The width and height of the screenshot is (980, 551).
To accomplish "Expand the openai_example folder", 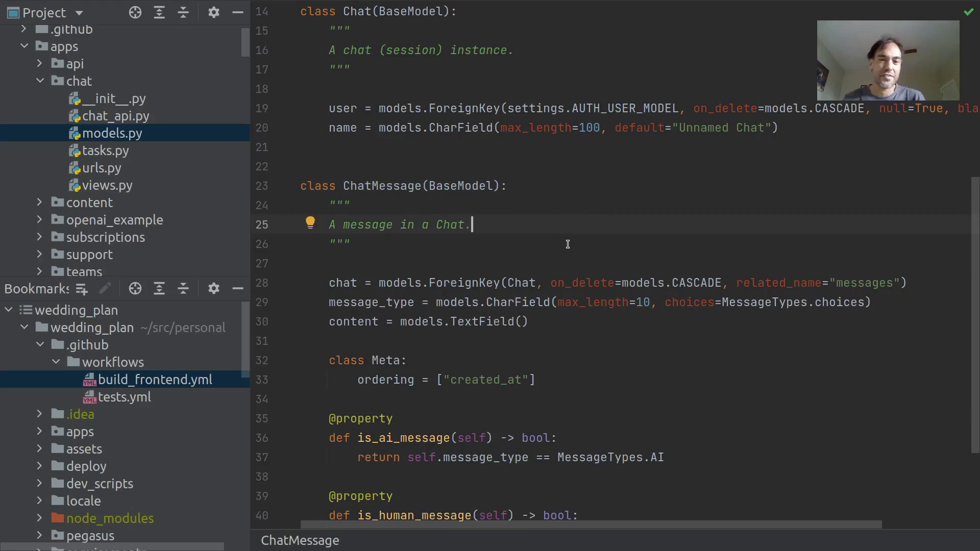I will pos(39,220).
